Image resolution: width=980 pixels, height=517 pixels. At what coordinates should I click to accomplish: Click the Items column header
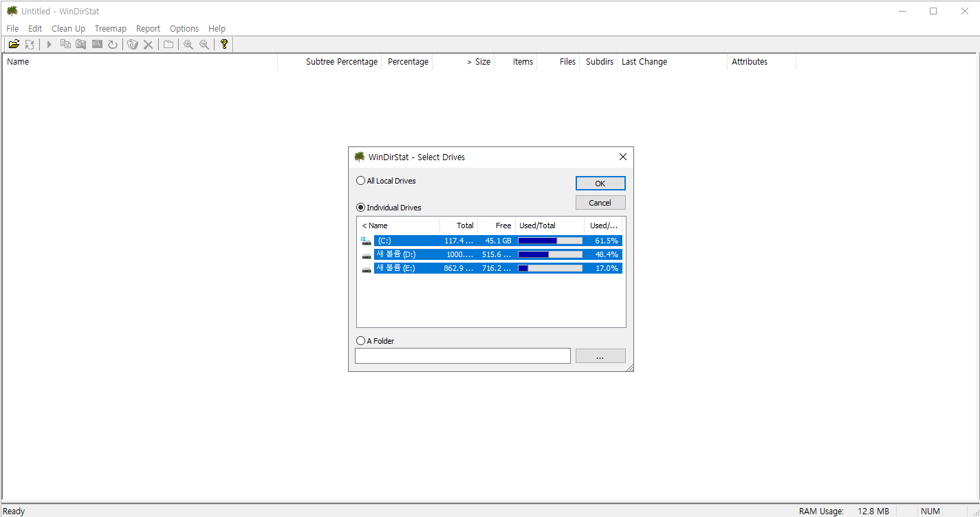(516, 61)
